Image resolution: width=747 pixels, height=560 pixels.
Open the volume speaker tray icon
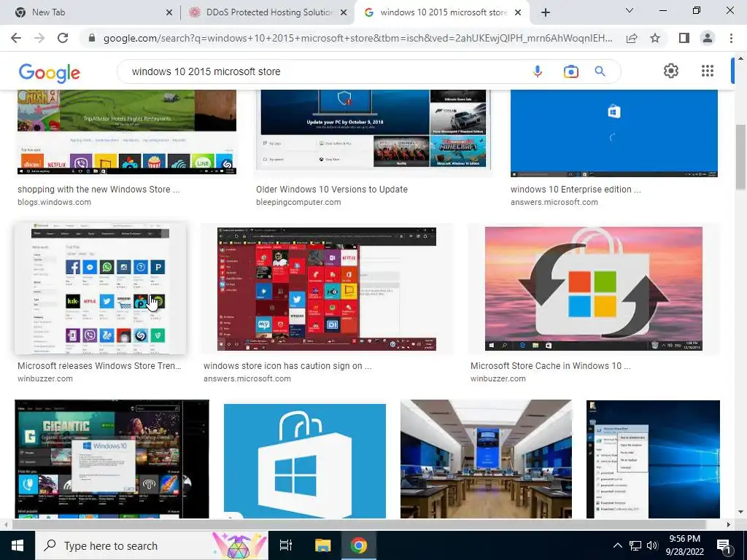[652, 545]
